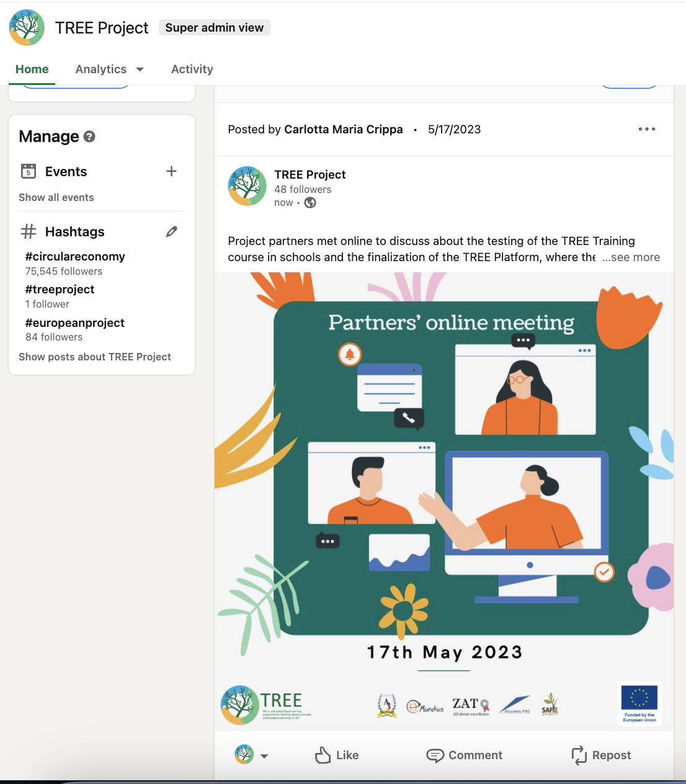
Task: Click the Repost arrows icon
Action: click(x=579, y=755)
